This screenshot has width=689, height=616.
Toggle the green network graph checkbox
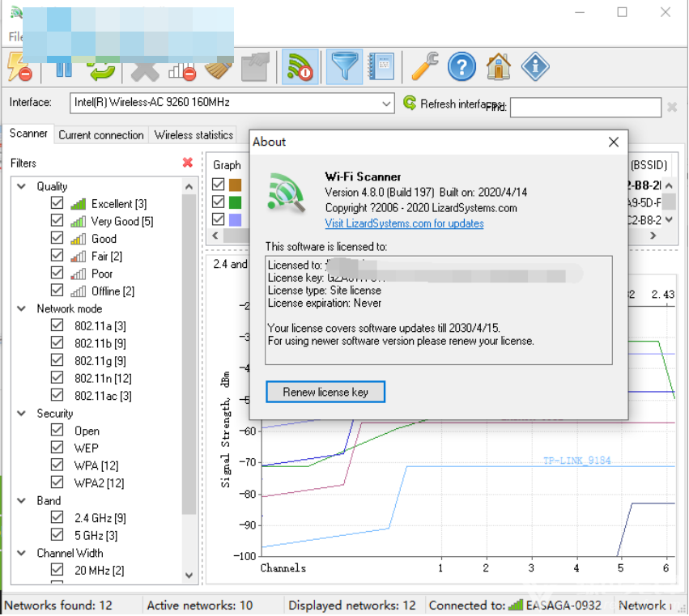219,202
